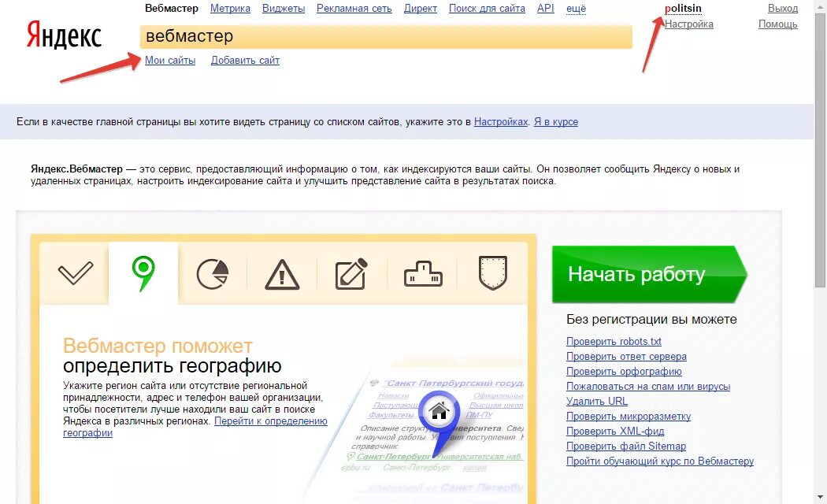Click the Вебмастер поможет orange heading
Image resolution: width=827 pixels, height=504 pixels.
(x=158, y=346)
